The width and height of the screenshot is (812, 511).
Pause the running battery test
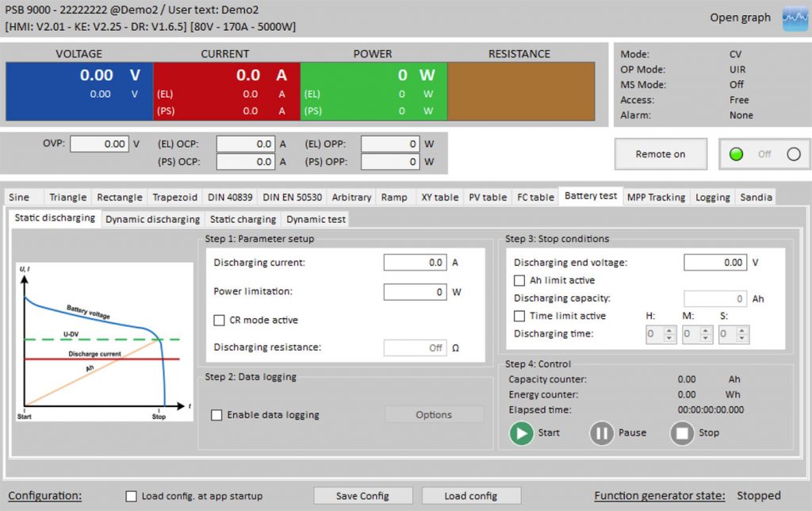(602, 432)
